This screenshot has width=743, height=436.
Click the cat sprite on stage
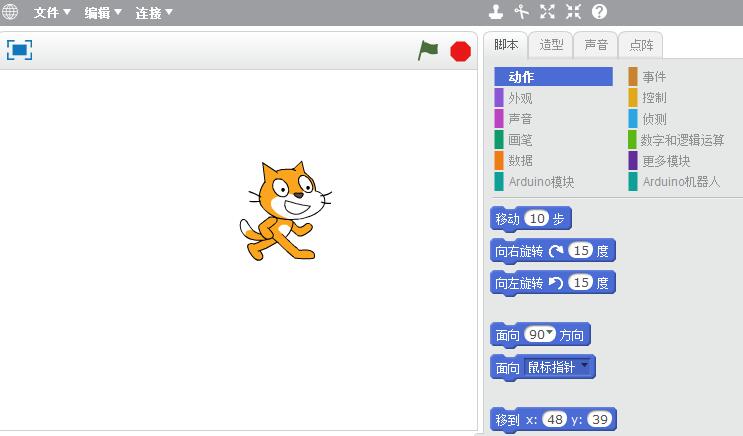point(286,211)
